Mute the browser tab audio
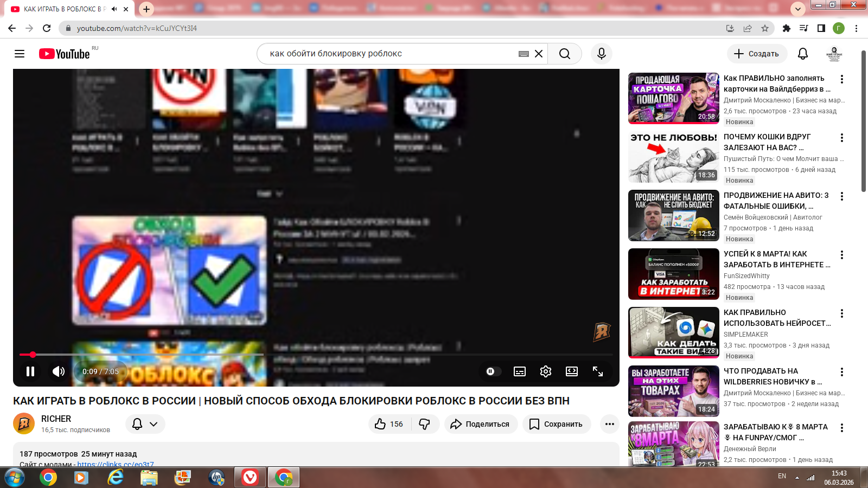 point(114,9)
